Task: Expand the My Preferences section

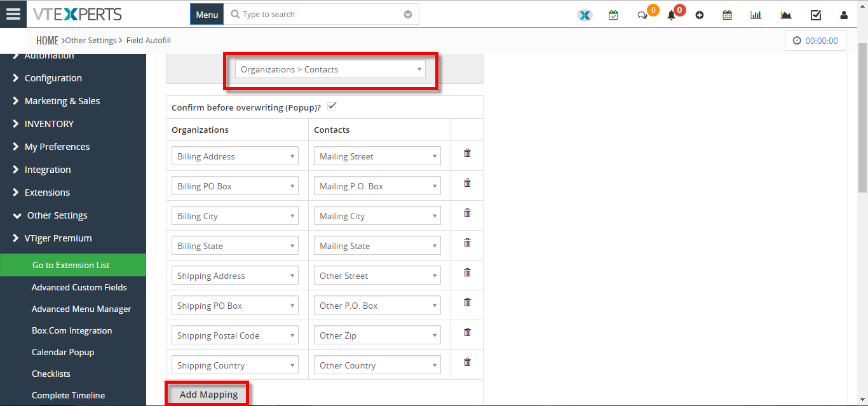Action: (73, 147)
